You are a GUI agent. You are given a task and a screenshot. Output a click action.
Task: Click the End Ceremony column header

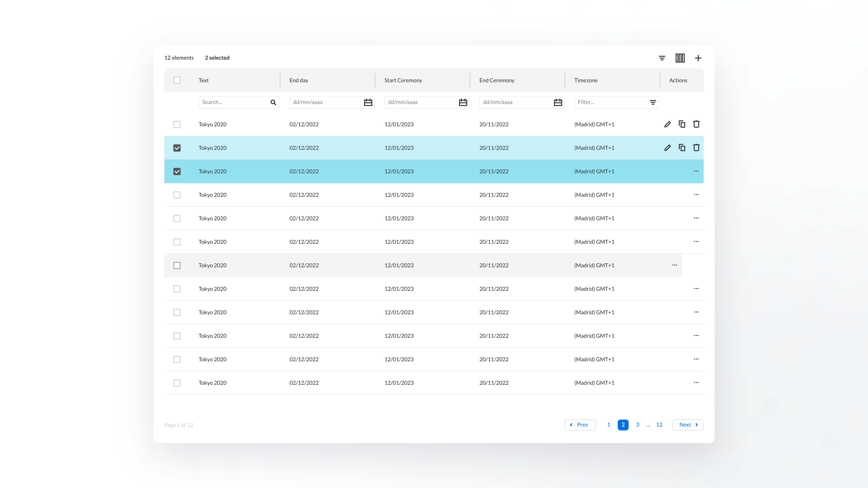[x=497, y=80]
